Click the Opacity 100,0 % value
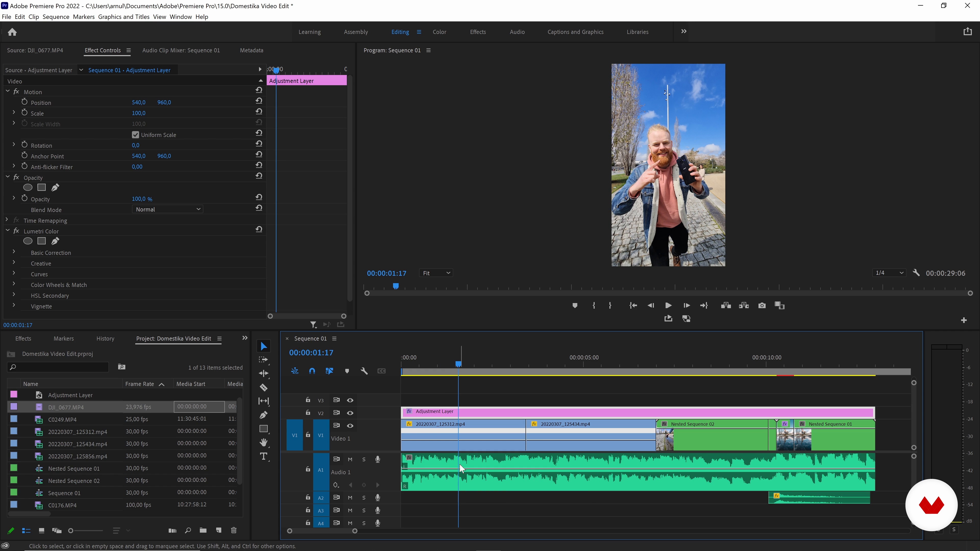This screenshot has height=551, width=980. tap(142, 199)
